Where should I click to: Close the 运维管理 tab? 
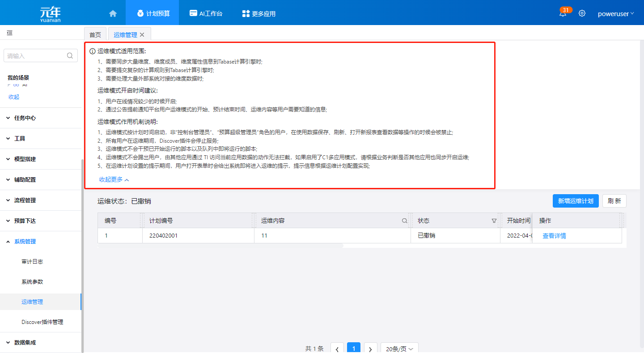click(142, 35)
